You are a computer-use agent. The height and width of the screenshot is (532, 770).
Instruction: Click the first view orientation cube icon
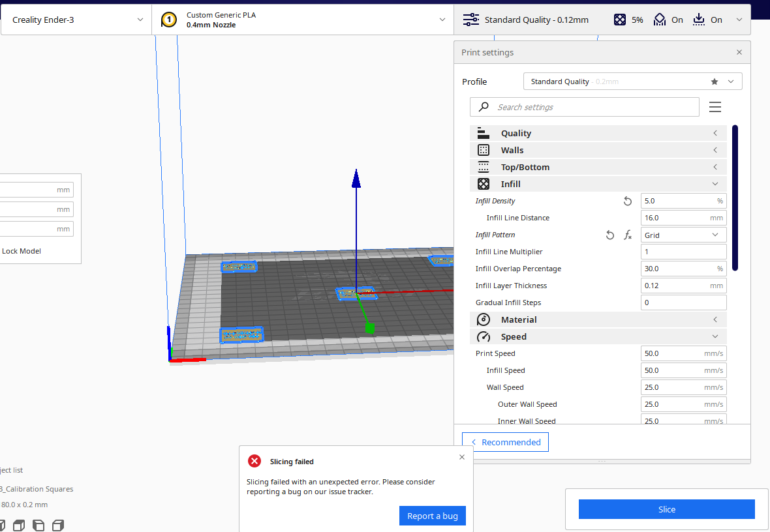2,525
